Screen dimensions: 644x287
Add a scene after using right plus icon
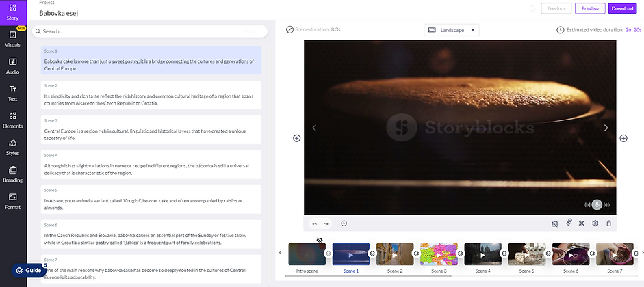[x=623, y=138]
